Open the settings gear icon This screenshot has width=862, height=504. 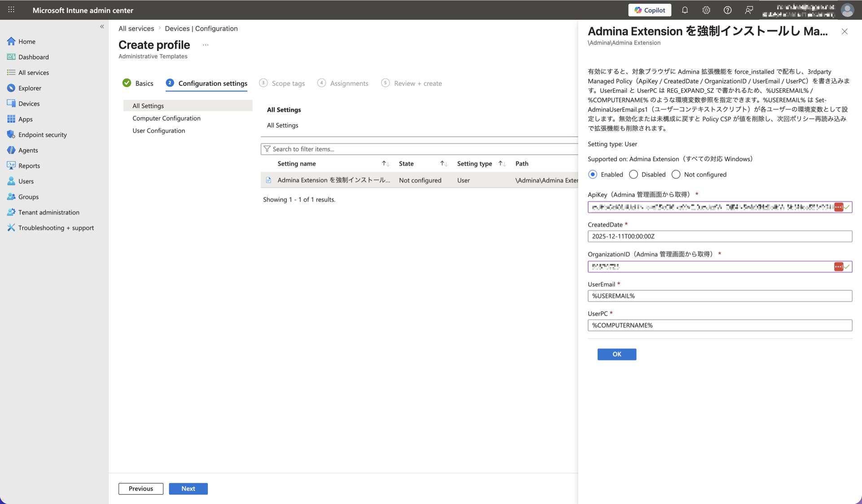[706, 10]
